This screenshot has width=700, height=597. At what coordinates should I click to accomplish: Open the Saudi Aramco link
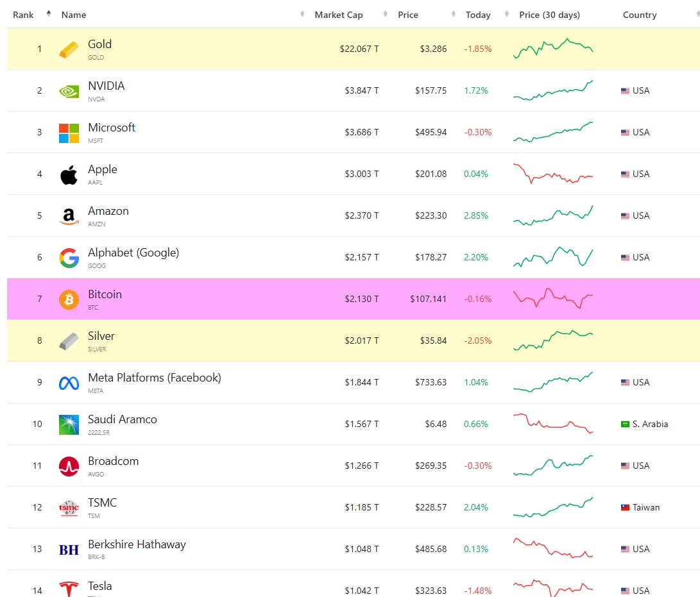pos(123,419)
